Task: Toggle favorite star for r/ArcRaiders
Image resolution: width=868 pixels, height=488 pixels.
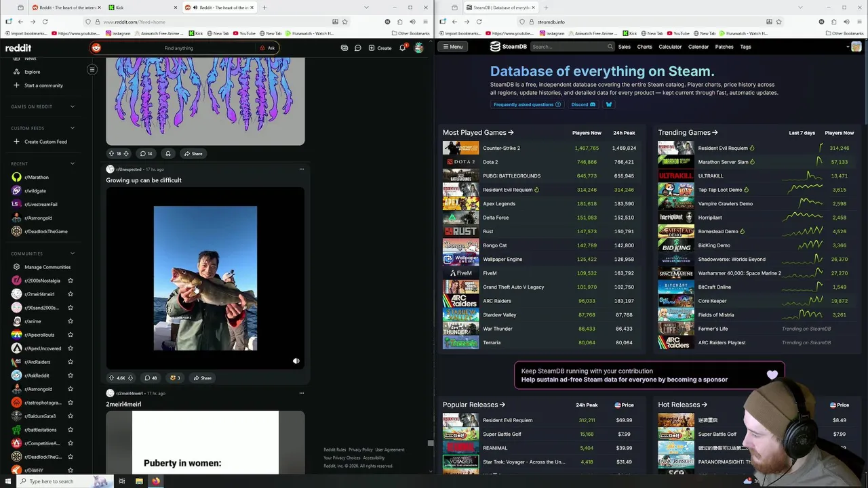Action: coord(70,362)
